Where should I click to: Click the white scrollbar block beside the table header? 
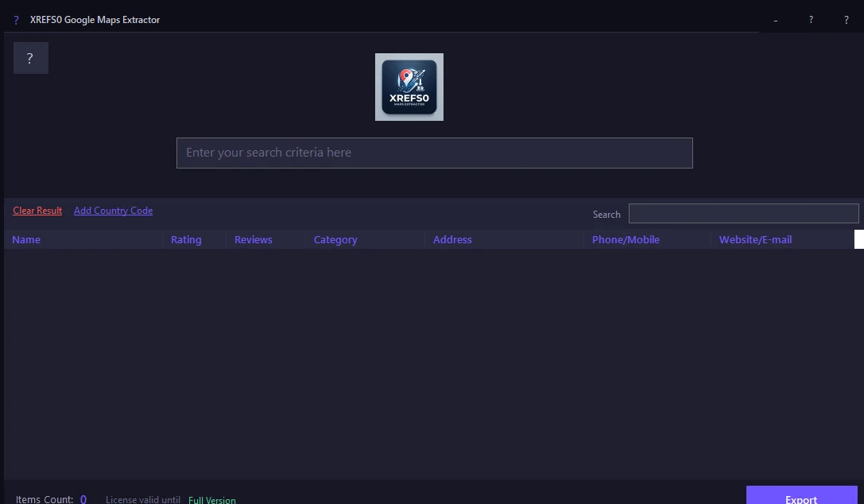tap(859, 239)
